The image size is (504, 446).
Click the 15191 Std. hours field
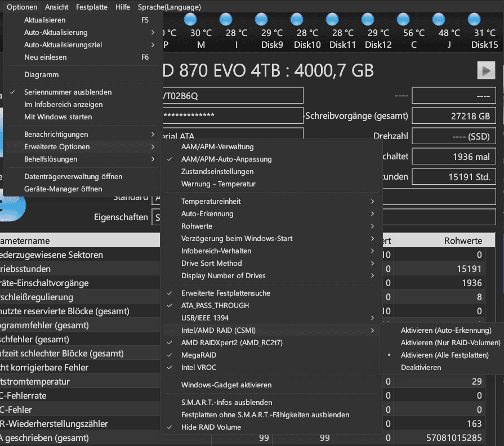coord(453,176)
